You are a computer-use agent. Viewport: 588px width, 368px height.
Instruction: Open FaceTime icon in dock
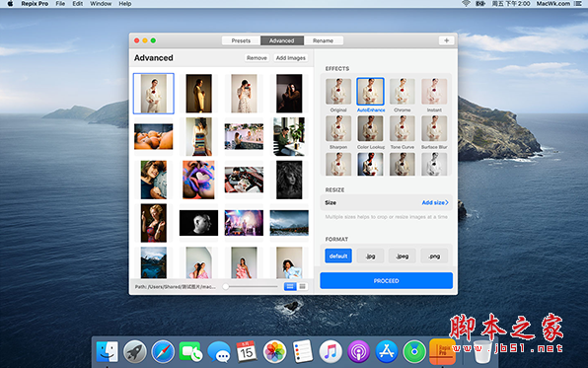click(x=190, y=352)
